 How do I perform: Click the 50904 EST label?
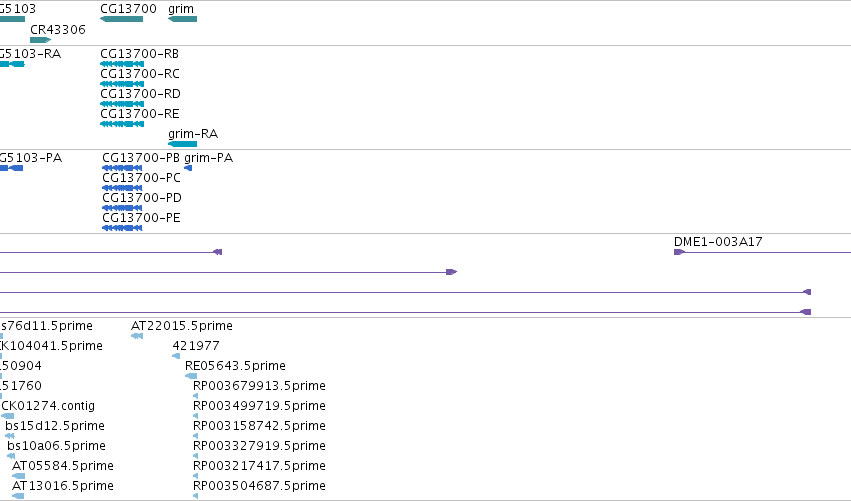(x=21, y=366)
